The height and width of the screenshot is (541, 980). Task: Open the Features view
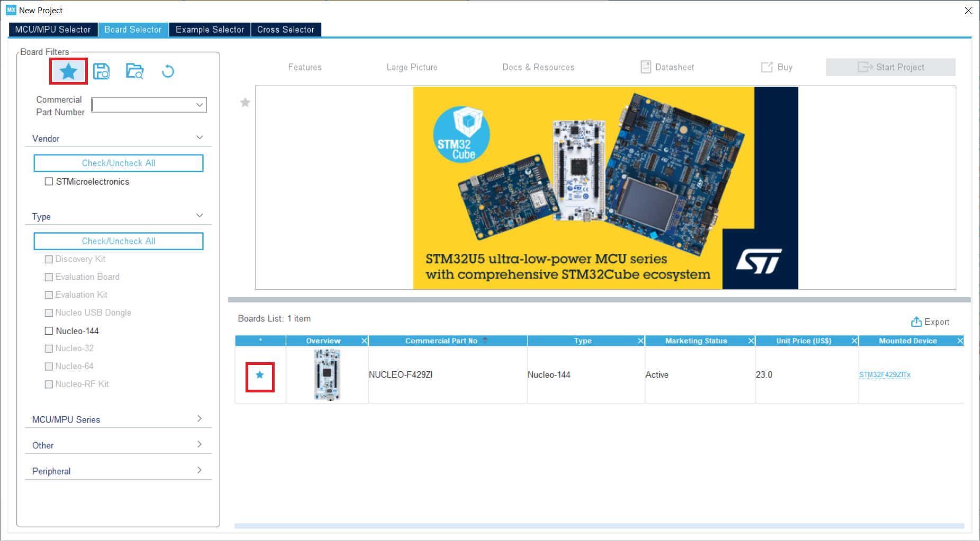pos(305,67)
